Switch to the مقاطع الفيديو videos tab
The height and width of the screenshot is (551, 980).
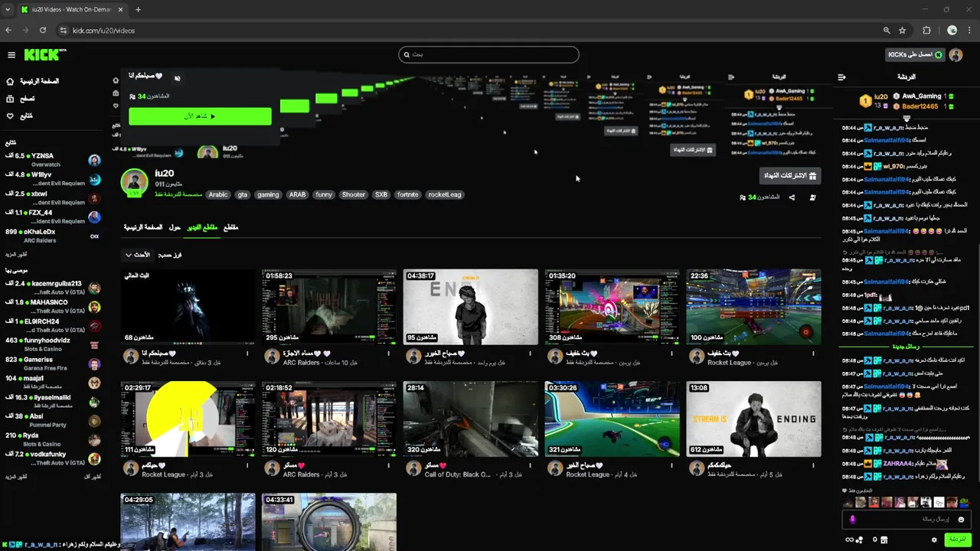pos(202,227)
